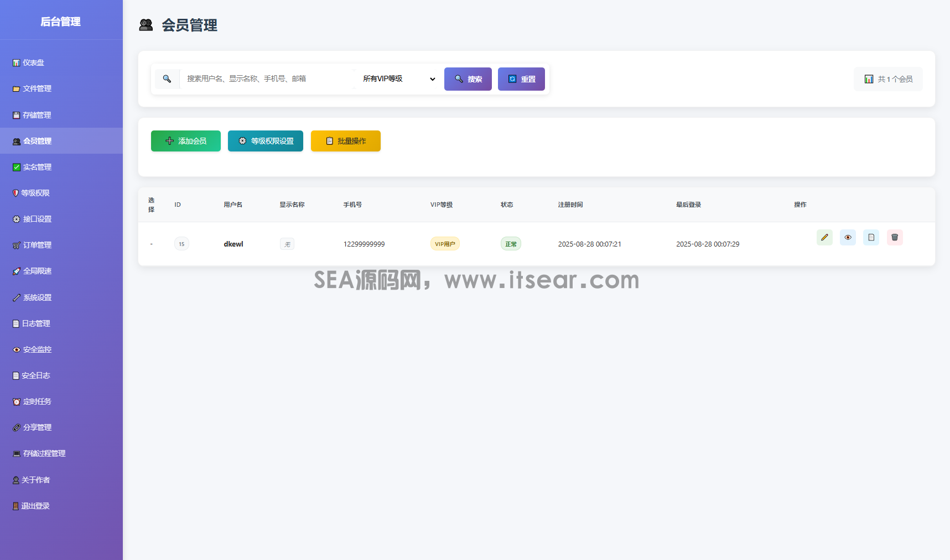The image size is (950, 560).
Task: Click the 重置 reset button
Action: (521, 79)
